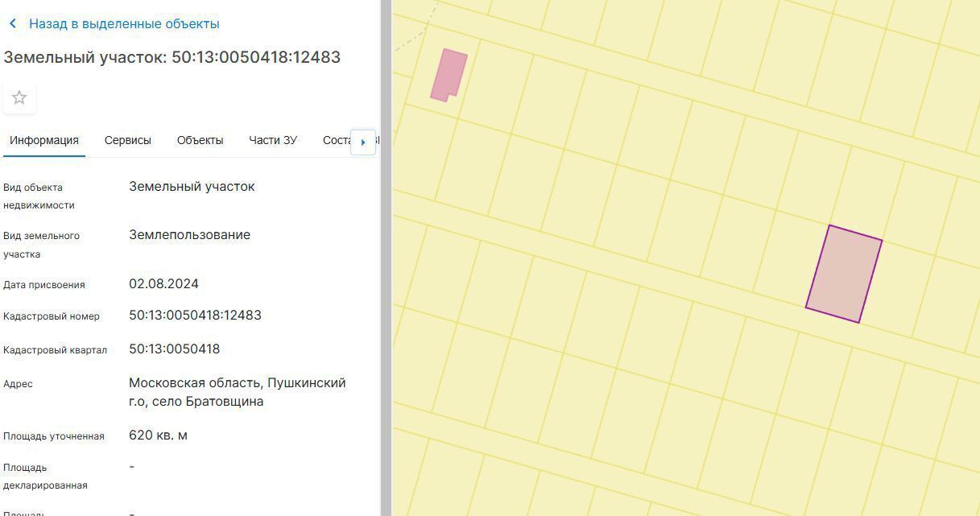Select the pink building polygon on map
980x516 pixels.
tap(449, 75)
